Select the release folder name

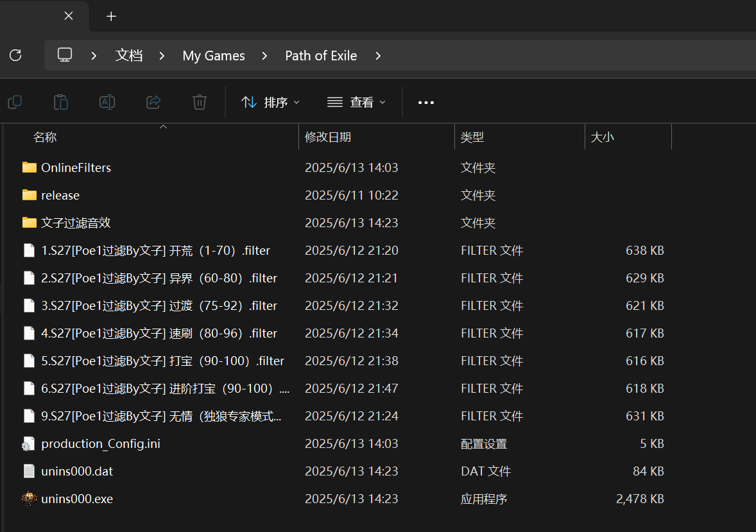coord(60,195)
